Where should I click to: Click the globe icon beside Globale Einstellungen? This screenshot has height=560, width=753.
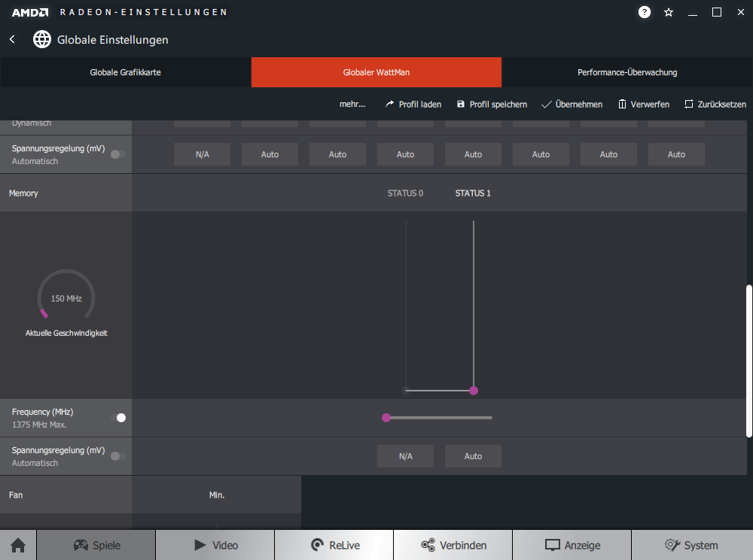coord(41,39)
